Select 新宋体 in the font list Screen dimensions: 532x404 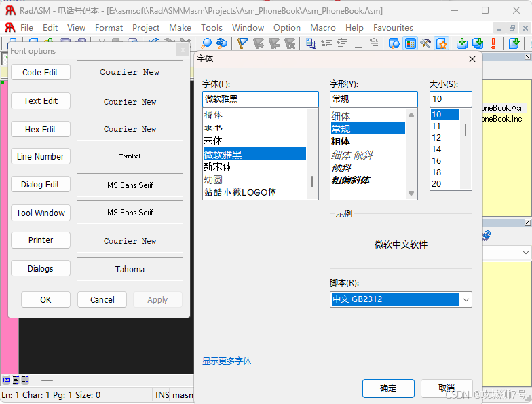coord(254,167)
